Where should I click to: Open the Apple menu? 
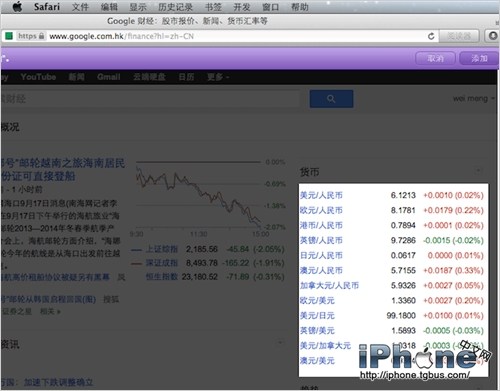17,6
